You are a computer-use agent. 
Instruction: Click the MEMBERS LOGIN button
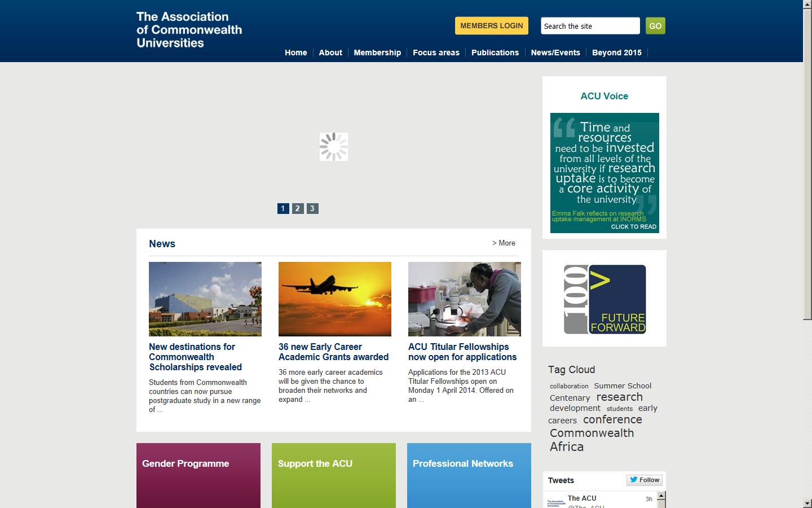point(491,25)
